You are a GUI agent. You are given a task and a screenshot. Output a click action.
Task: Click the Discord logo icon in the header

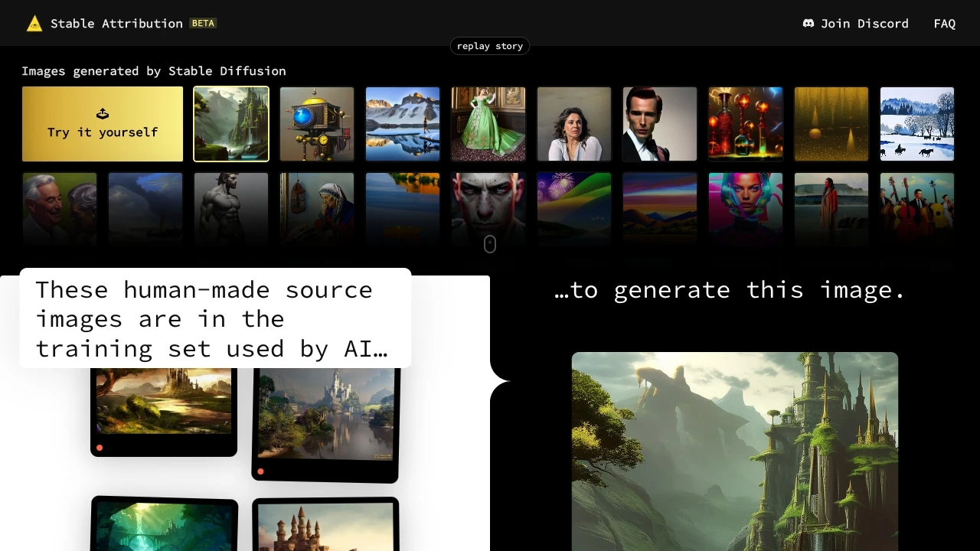[x=808, y=23]
